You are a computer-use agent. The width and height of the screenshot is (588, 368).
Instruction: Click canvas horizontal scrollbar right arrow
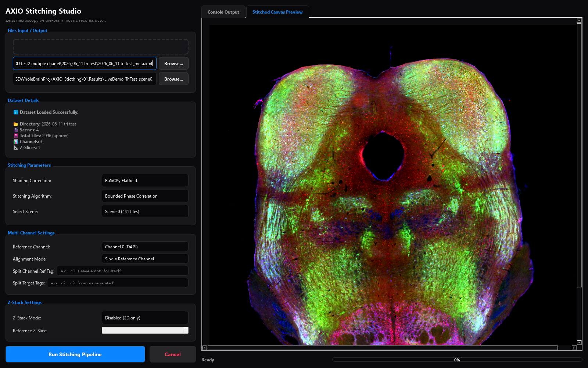click(x=574, y=348)
